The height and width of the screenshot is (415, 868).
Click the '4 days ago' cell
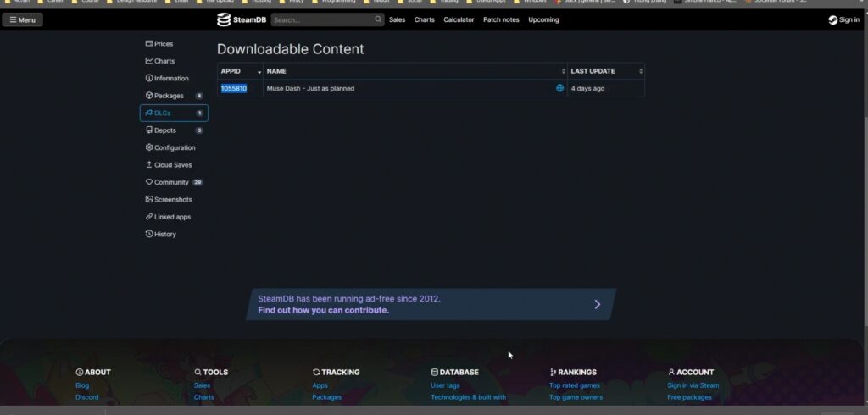(606, 89)
